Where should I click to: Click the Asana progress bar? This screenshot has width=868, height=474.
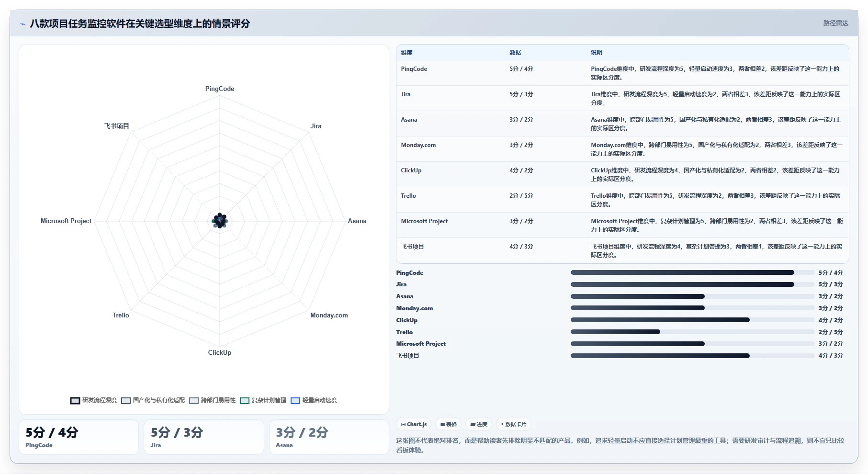click(x=692, y=296)
